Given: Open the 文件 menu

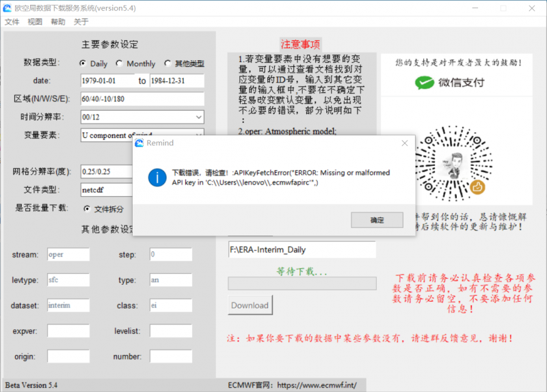Looking at the screenshot, I should pos(12,22).
